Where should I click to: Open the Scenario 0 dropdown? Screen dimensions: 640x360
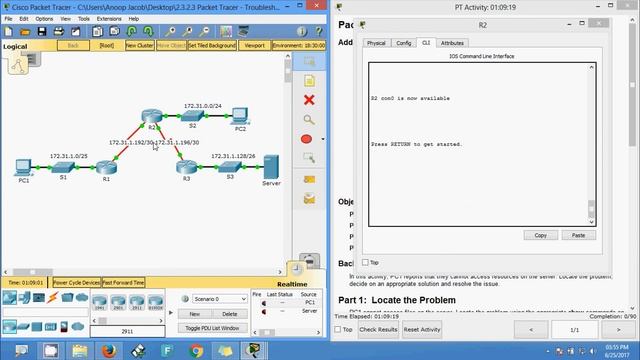[x=220, y=299]
